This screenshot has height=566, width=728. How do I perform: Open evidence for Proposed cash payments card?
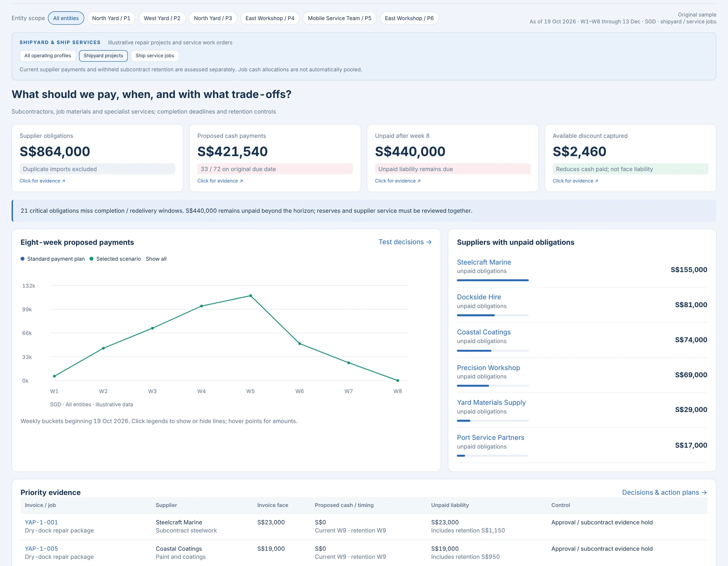coord(220,181)
